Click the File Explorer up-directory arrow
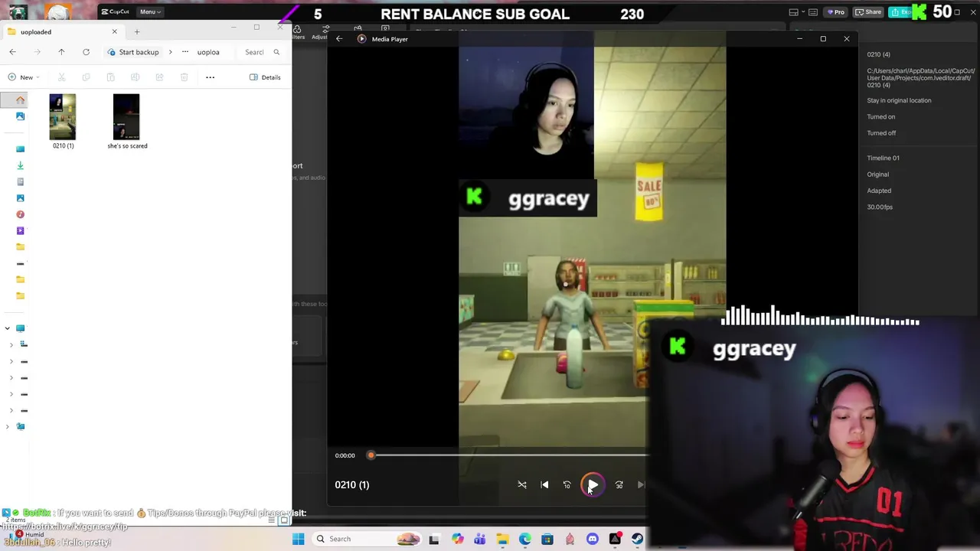 (61, 52)
